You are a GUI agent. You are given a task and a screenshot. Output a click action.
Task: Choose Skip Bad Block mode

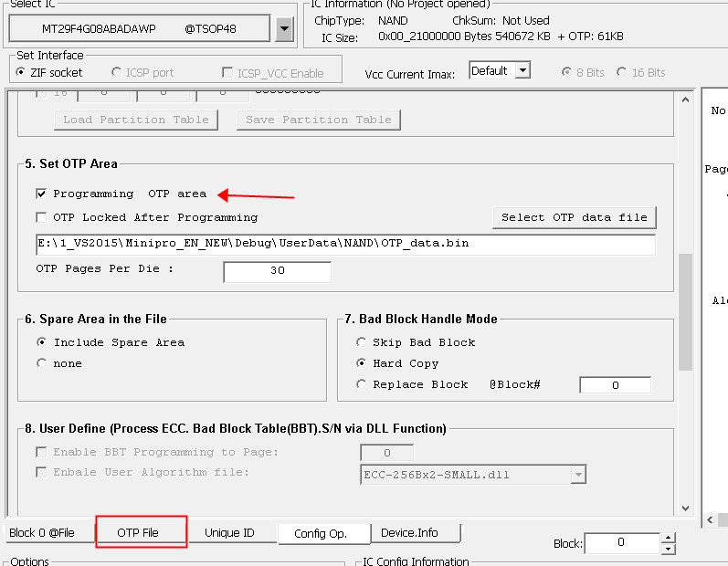362,342
